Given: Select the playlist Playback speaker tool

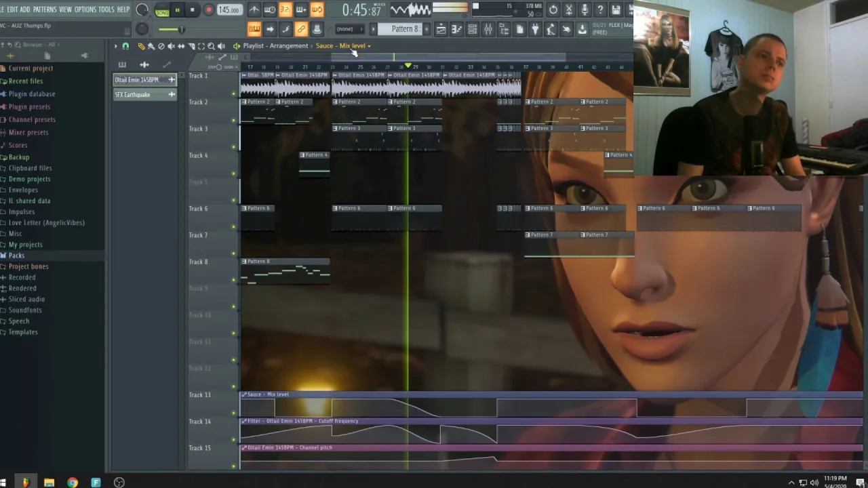Looking at the screenshot, I should pos(222,46).
